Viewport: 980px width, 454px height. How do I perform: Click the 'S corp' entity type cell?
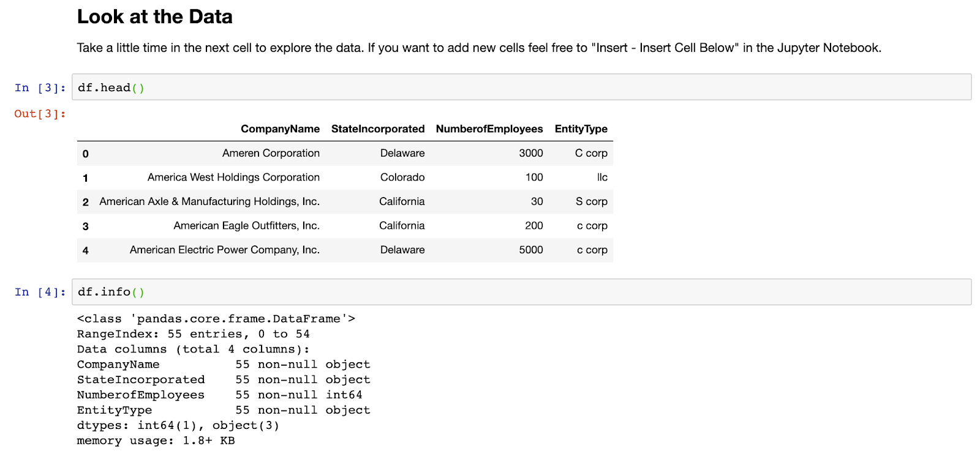coord(592,201)
